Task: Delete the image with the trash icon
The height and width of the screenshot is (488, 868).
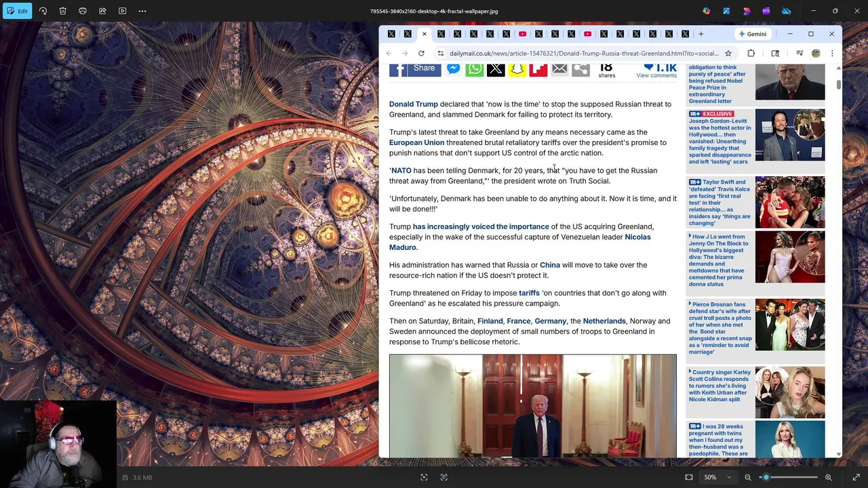Action: coord(62,11)
